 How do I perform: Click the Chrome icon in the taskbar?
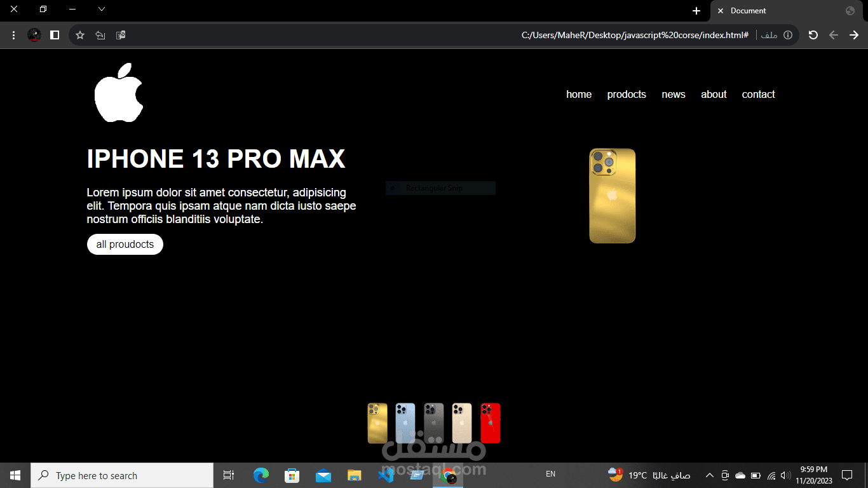pos(448,475)
